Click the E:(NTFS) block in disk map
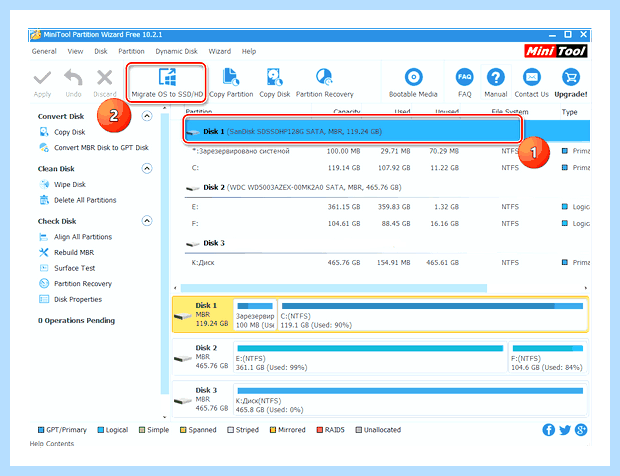 [370, 357]
